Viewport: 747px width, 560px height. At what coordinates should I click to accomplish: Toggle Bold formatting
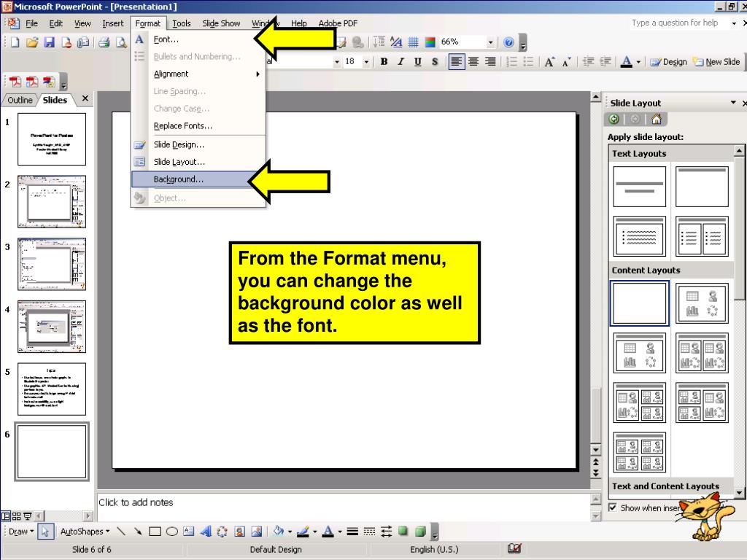point(384,62)
